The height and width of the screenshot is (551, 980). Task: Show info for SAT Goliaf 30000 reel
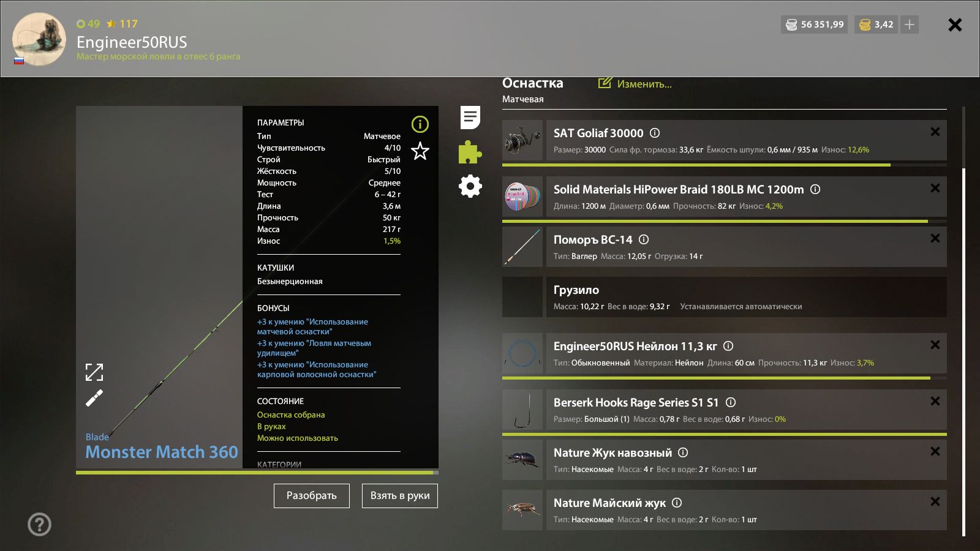click(655, 133)
